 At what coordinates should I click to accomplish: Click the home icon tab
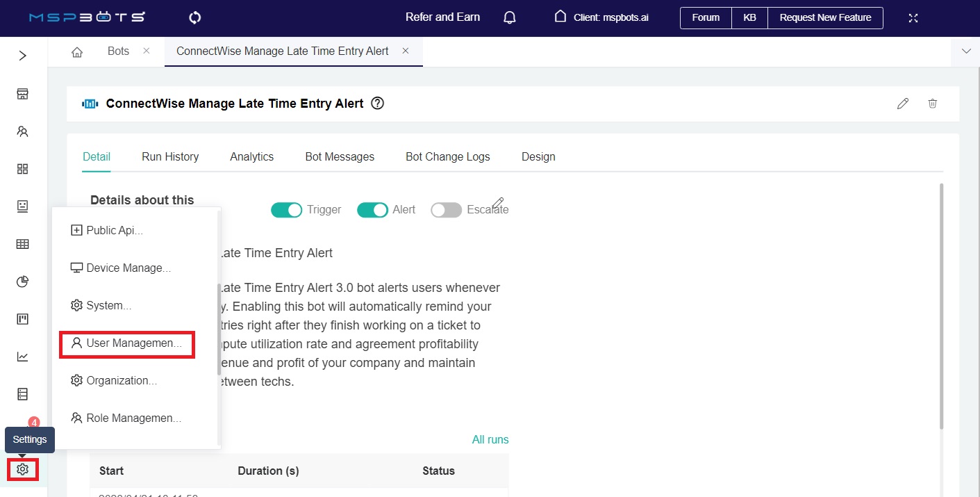(77, 52)
